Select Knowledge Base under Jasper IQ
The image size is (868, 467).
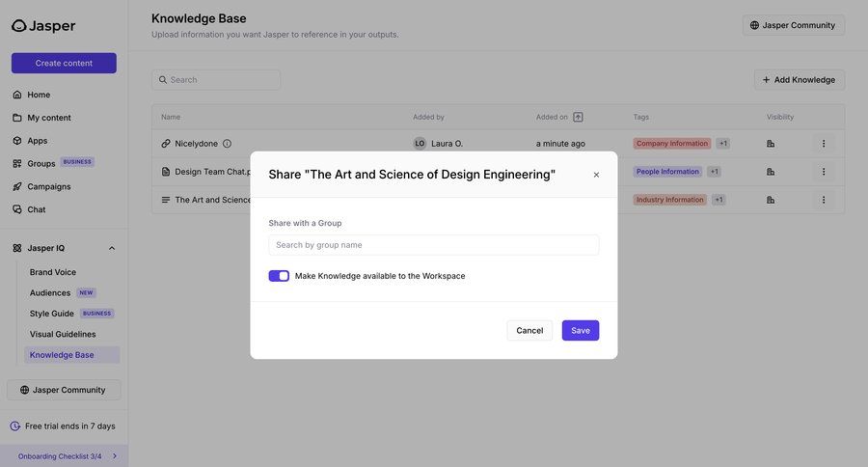(x=72, y=355)
